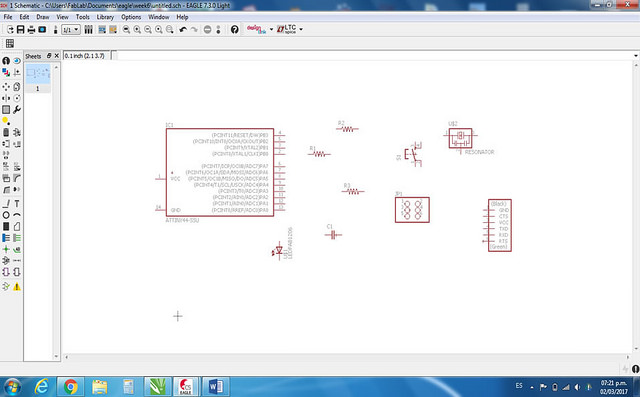640x397 pixels.
Task: Open the Library menu
Action: pyautogui.click(x=105, y=17)
